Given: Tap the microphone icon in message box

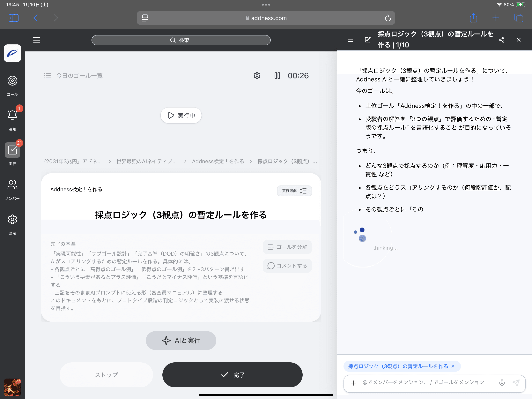Looking at the screenshot, I should point(502,383).
